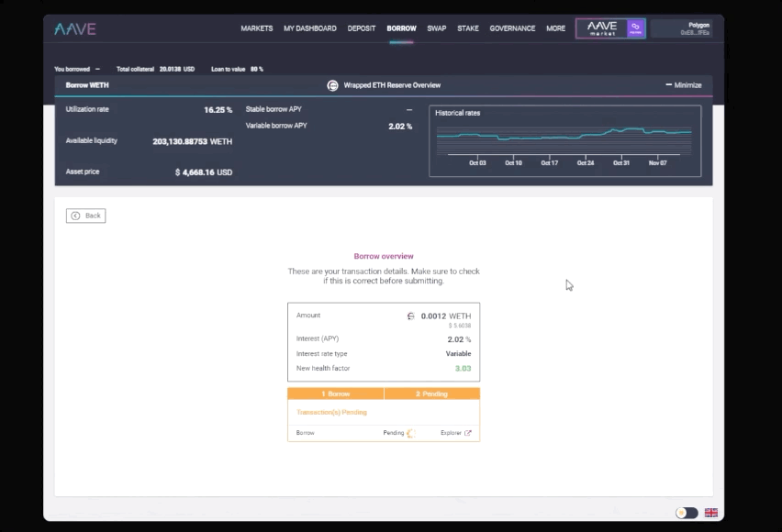Click the external link icon next to Explorer
The height and width of the screenshot is (532, 782).
click(x=468, y=433)
